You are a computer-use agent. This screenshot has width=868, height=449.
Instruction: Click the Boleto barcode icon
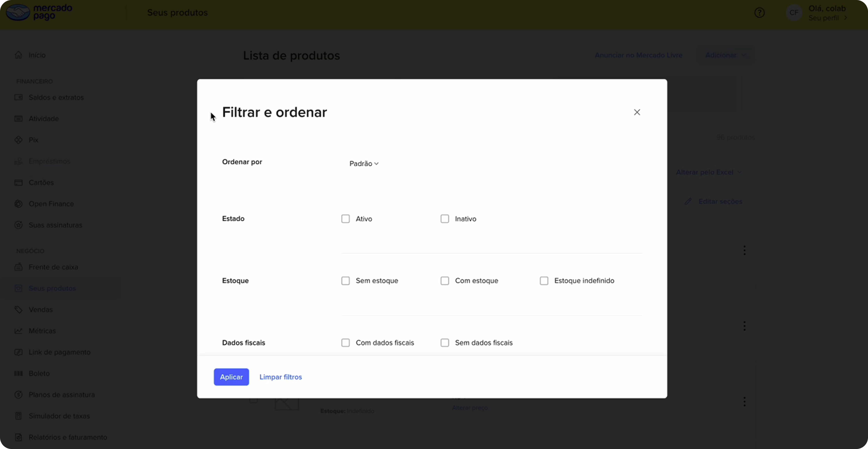pos(18,373)
